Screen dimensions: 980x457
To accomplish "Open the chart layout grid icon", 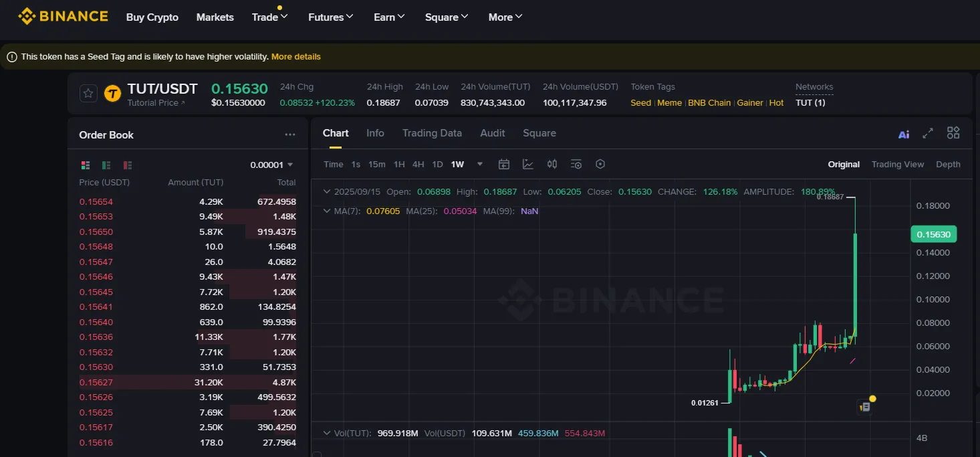I will (953, 133).
